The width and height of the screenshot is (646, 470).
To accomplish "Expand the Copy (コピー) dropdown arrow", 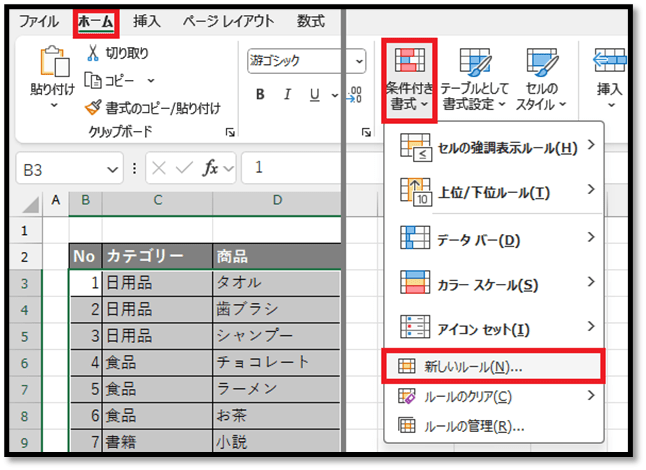I will click(151, 81).
